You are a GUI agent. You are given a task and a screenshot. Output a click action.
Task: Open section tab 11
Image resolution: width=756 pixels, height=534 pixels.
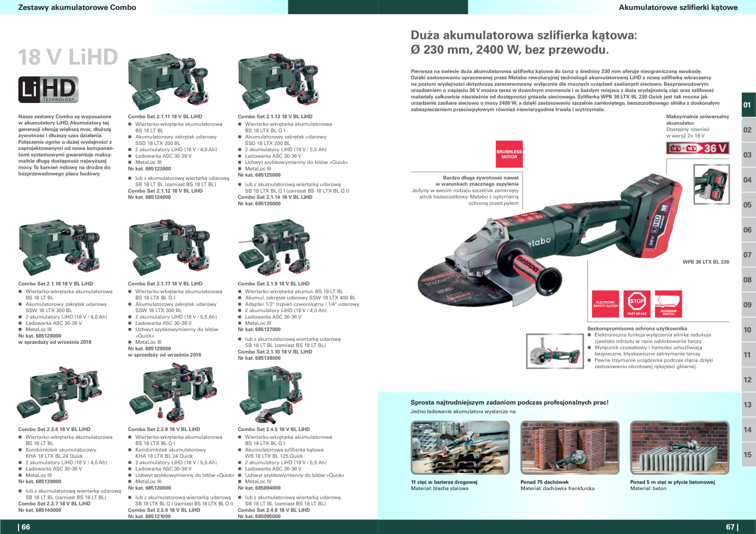pos(747,355)
